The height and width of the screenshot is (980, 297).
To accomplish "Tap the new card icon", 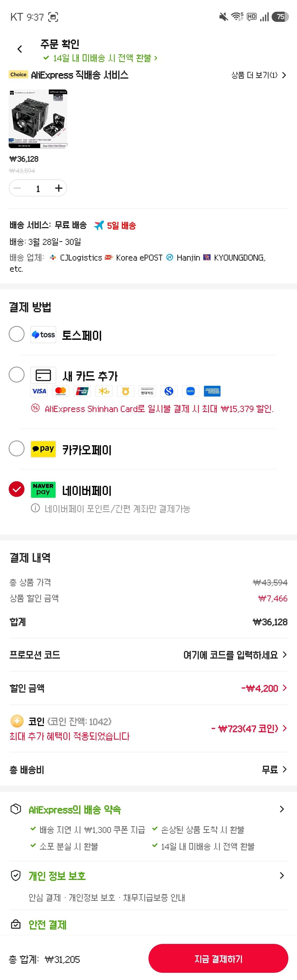I will [43, 376].
